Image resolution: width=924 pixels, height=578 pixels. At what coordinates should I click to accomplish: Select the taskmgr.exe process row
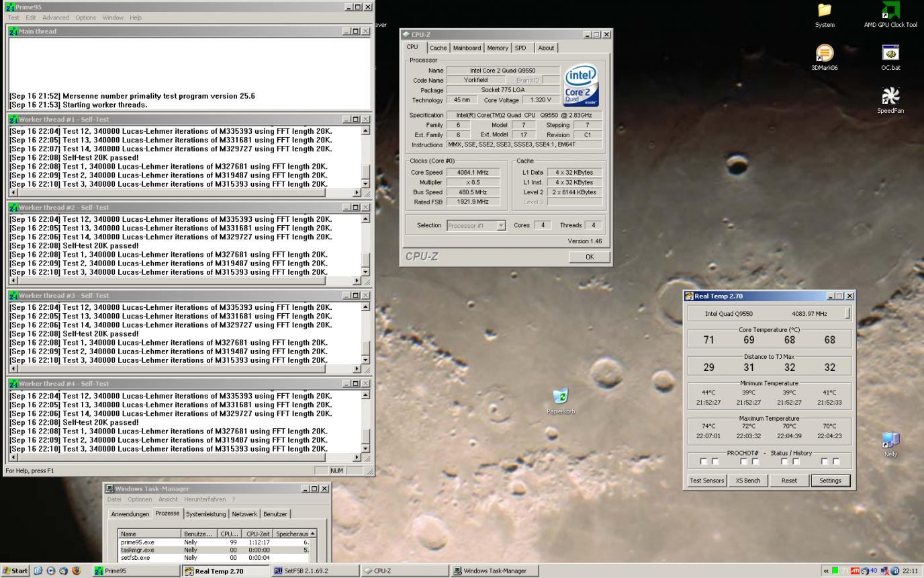[x=214, y=550]
